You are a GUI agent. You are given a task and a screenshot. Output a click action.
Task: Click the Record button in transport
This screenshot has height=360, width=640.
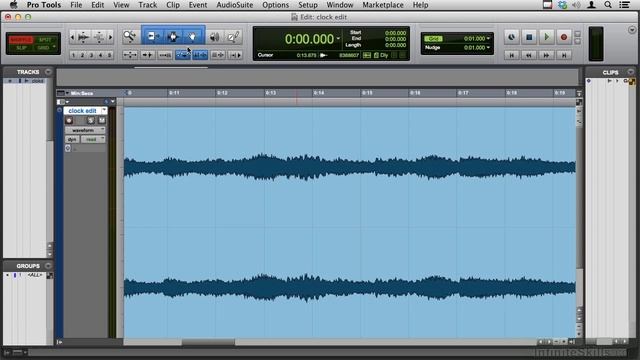tap(564, 37)
